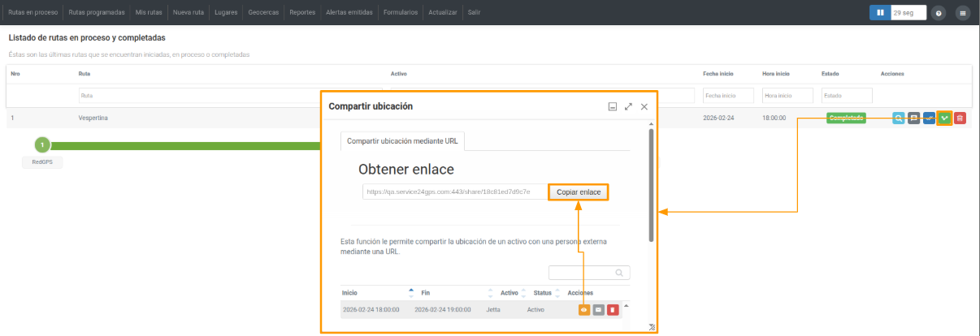Click the scroll up arrow beside Jetta row

click(x=625, y=305)
